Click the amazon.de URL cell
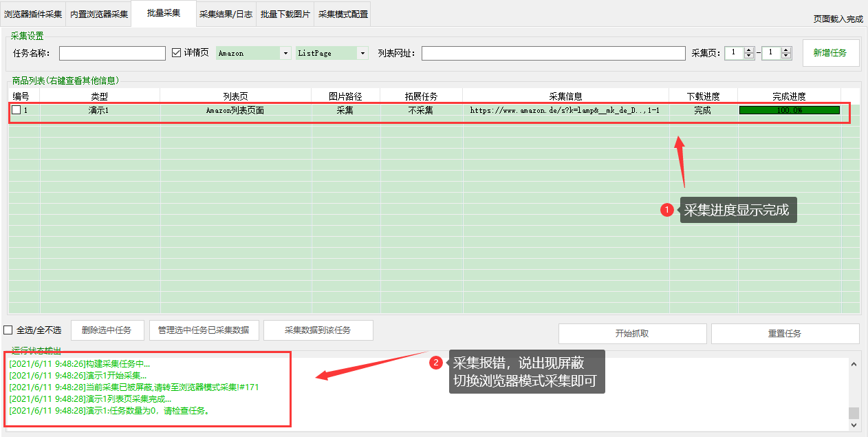Screen dimensions: 868x437 click(565, 110)
